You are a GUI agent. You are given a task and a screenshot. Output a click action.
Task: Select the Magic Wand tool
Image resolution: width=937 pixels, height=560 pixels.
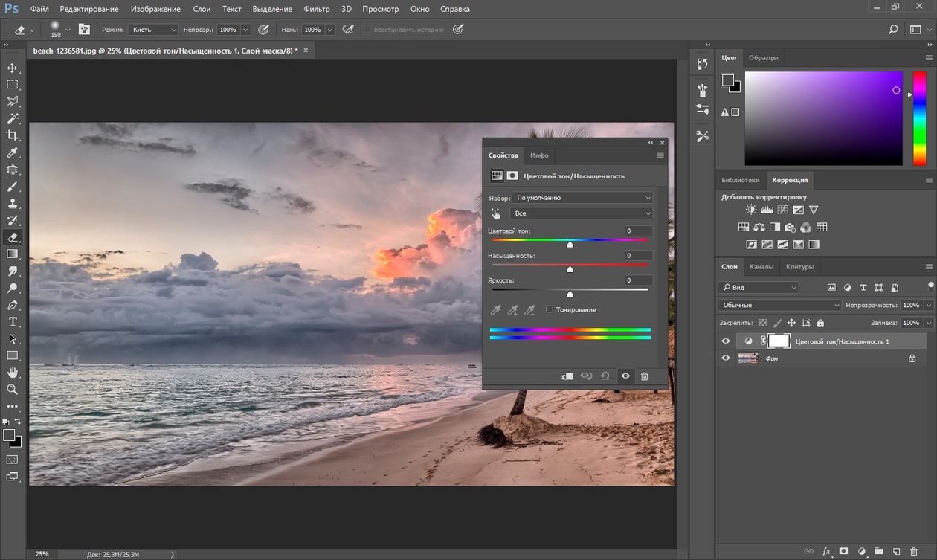pos(13,118)
